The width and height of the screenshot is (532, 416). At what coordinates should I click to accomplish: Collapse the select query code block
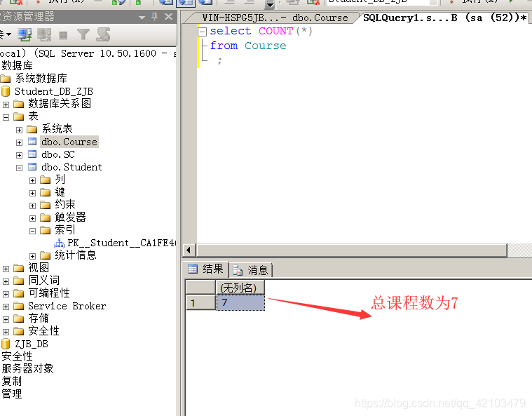[x=202, y=32]
